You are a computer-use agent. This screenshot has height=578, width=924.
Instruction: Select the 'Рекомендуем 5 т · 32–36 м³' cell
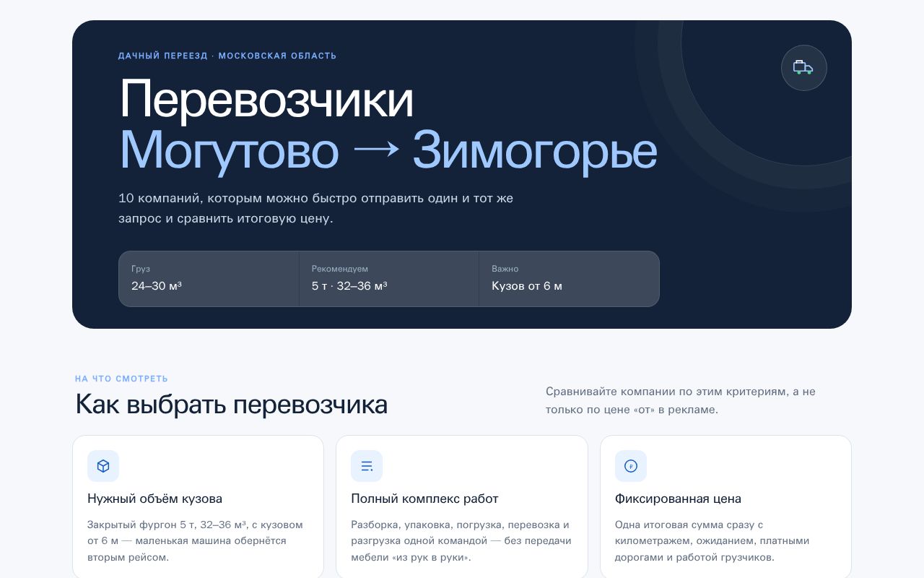pos(389,279)
